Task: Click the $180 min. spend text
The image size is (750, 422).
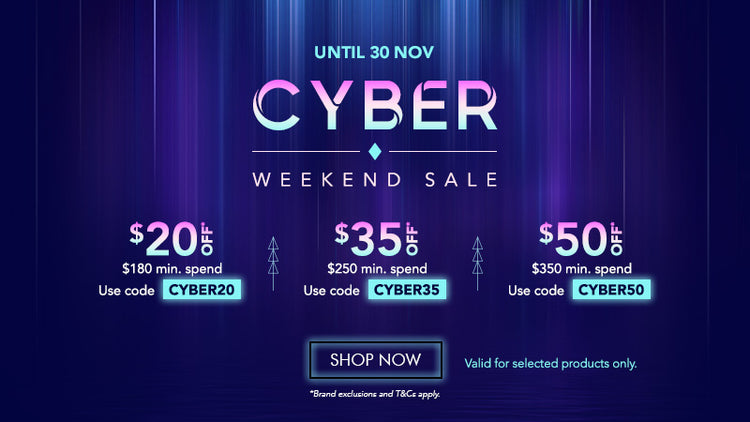Action: pos(172,268)
